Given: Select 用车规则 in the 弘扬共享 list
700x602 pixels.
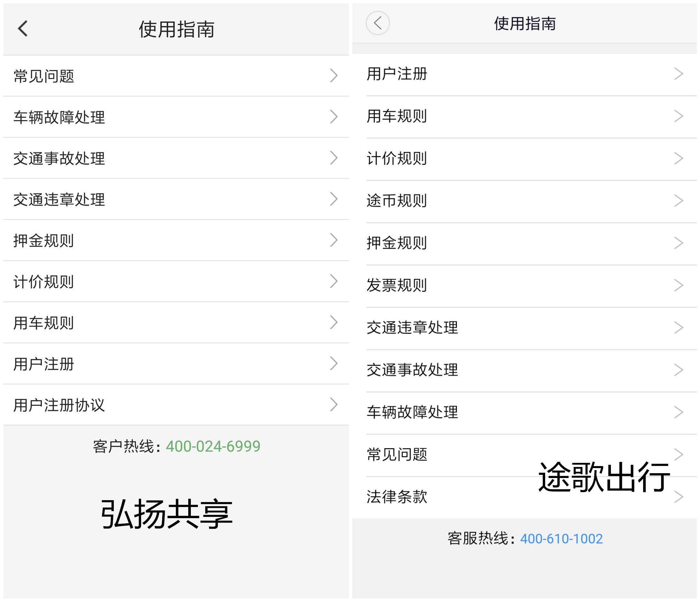Looking at the screenshot, I should tap(176, 323).
